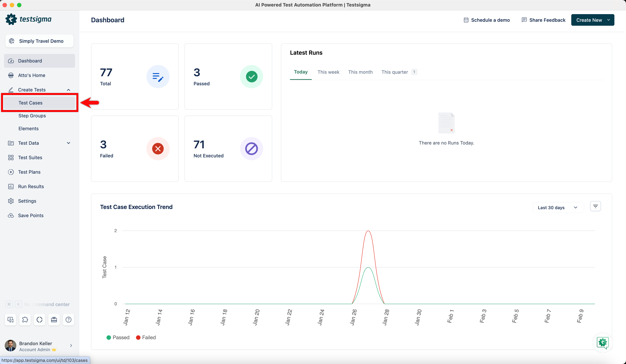Open the trend chart filter icon
The image size is (626, 364).
(595, 206)
